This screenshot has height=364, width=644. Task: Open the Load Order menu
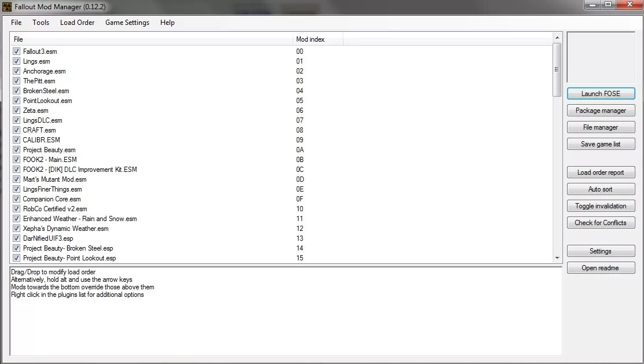click(77, 23)
